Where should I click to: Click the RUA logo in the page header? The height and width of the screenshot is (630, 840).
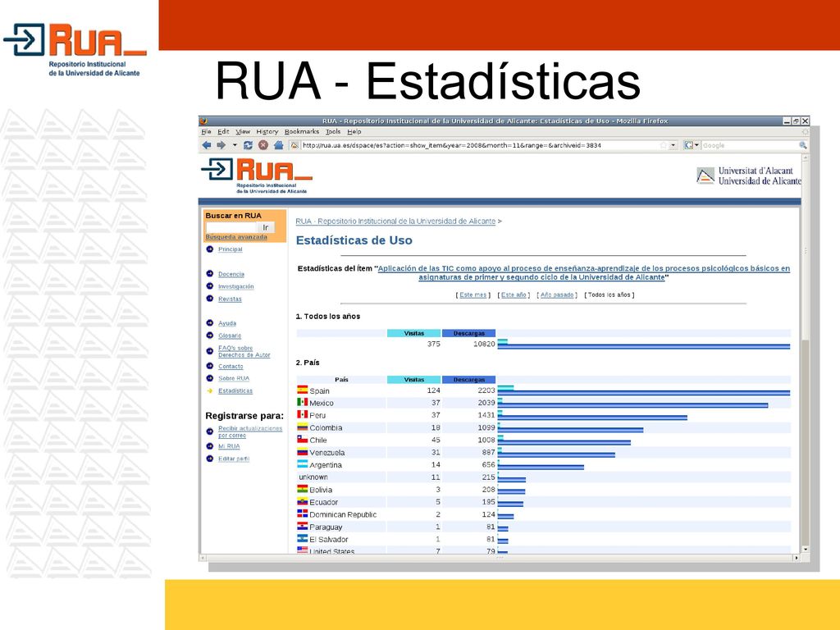(257, 176)
